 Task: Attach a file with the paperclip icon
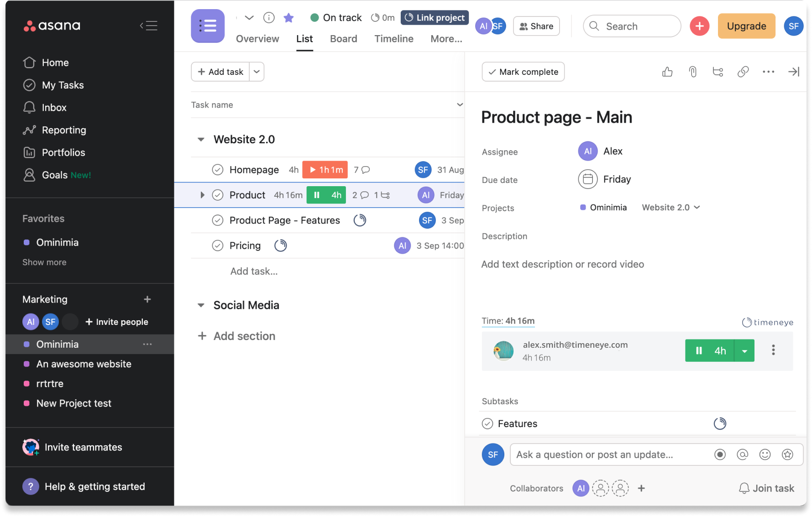pyautogui.click(x=692, y=72)
